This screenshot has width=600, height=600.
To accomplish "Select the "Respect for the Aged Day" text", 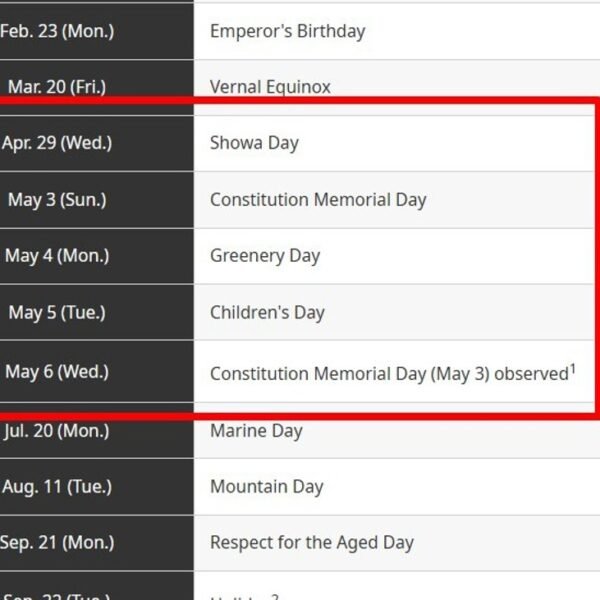I will (x=312, y=543).
